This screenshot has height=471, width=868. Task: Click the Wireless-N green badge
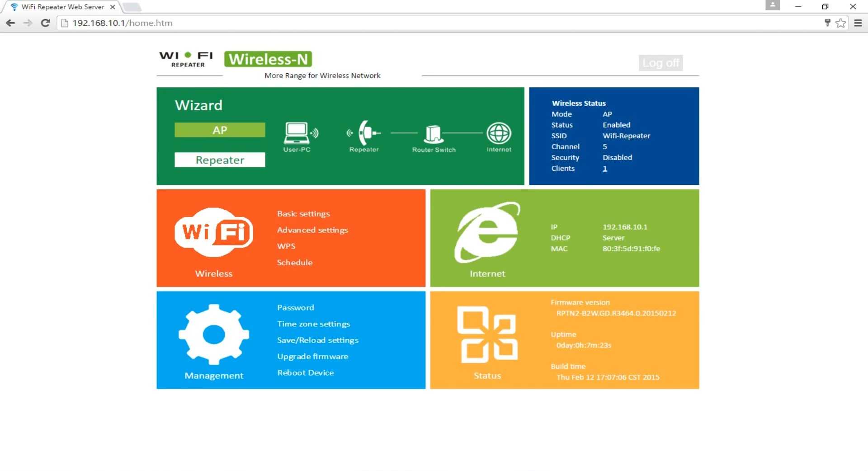pos(268,59)
